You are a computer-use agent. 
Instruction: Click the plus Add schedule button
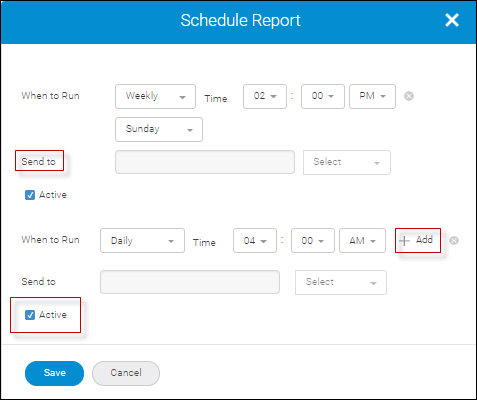click(418, 240)
